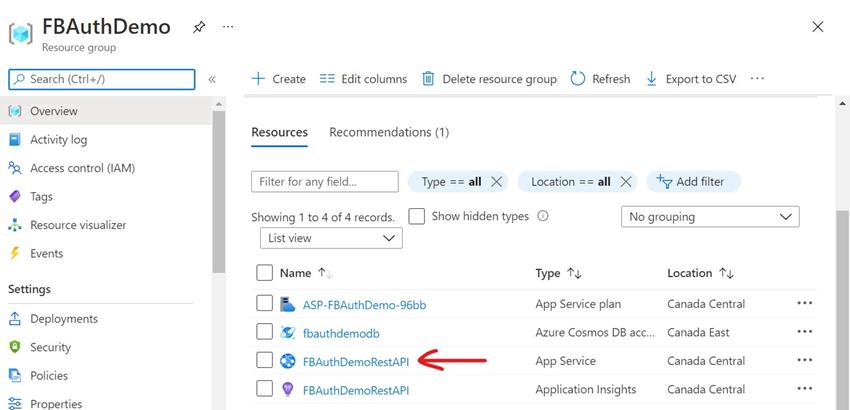The width and height of the screenshot is (850, 410).
Task: Click the FBAuthDemo resource group cube icon
Action: [x=21, y=34]
